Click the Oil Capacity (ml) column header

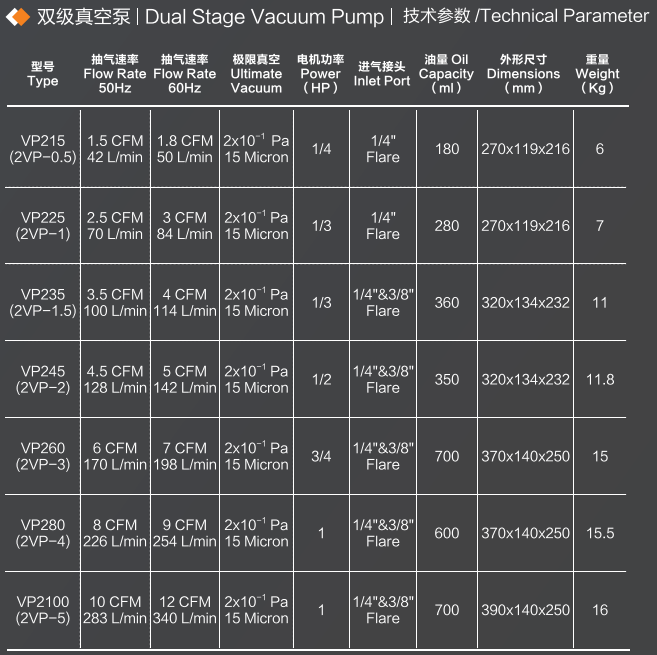[x=446, y=74]
